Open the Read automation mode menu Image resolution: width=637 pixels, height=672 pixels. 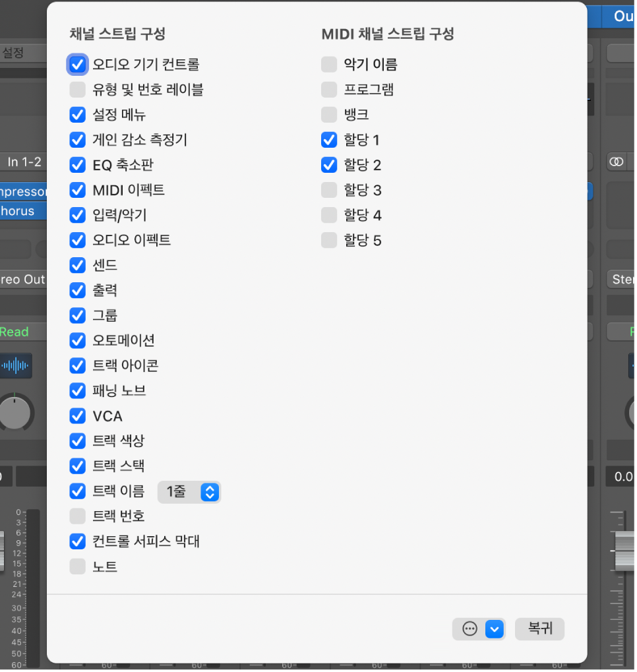(x=24, y=332)
